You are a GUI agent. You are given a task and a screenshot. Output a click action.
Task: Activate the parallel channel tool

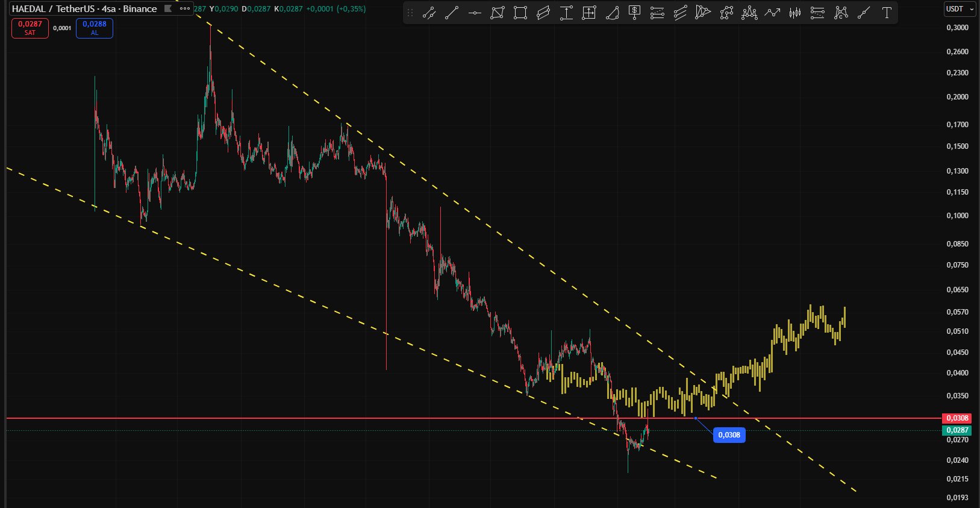543,13
